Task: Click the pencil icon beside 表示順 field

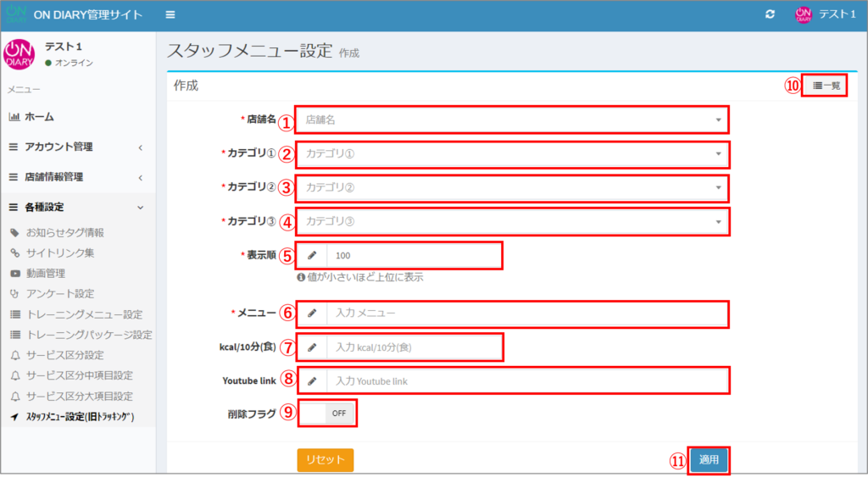Action: [x=312, y=255]
